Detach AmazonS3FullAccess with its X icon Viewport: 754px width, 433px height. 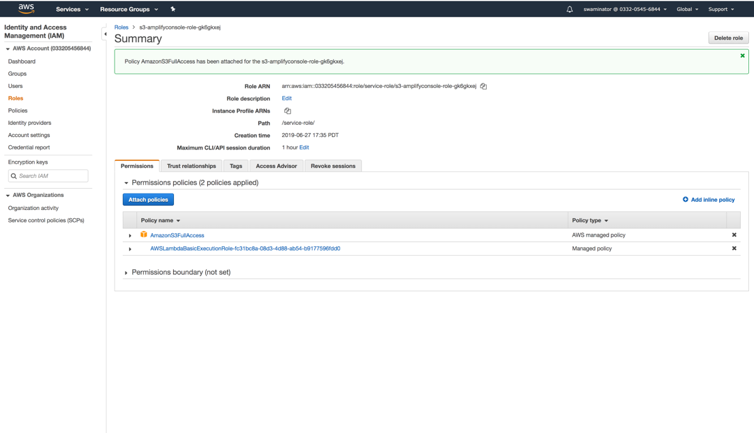click(x=734, y=235)
